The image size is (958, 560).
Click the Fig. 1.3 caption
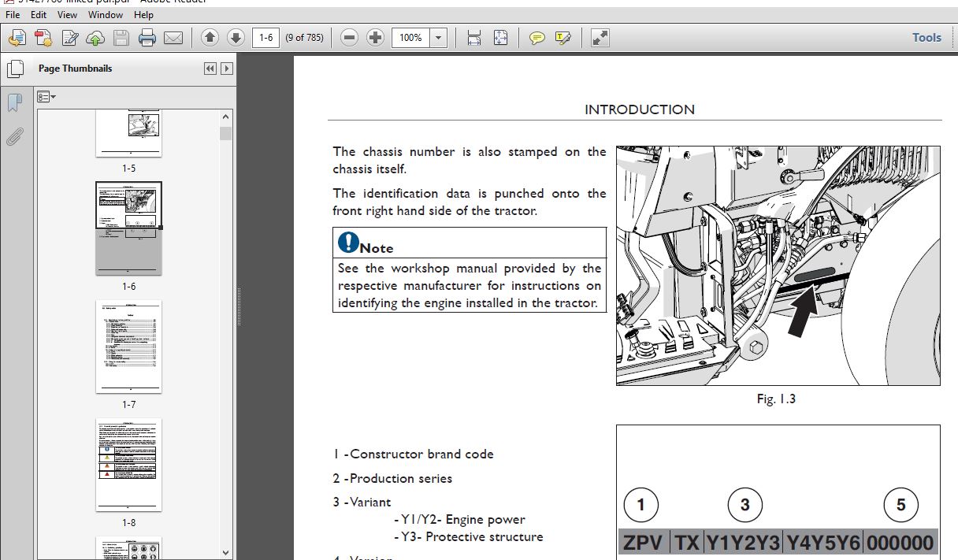click(x=776, y=399)
